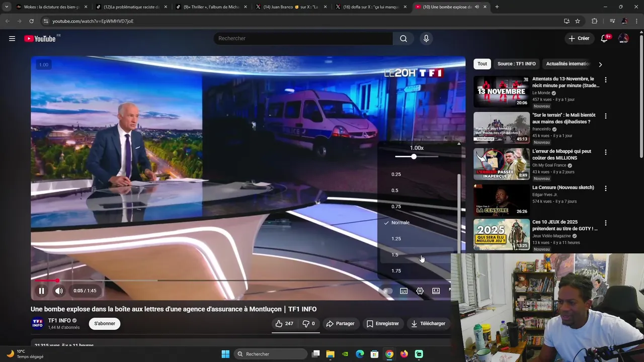The image size is (644, 362).
Task: Like the video with thumbs up
Action: point(285,324)
